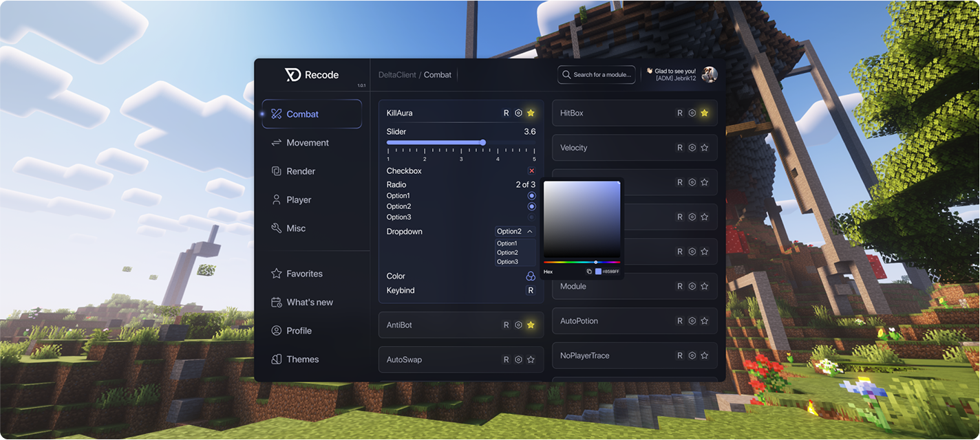Click NoPlayerTrace settings gear icon
This screenshot has height=440, width=980.
(x=692, y=355)
